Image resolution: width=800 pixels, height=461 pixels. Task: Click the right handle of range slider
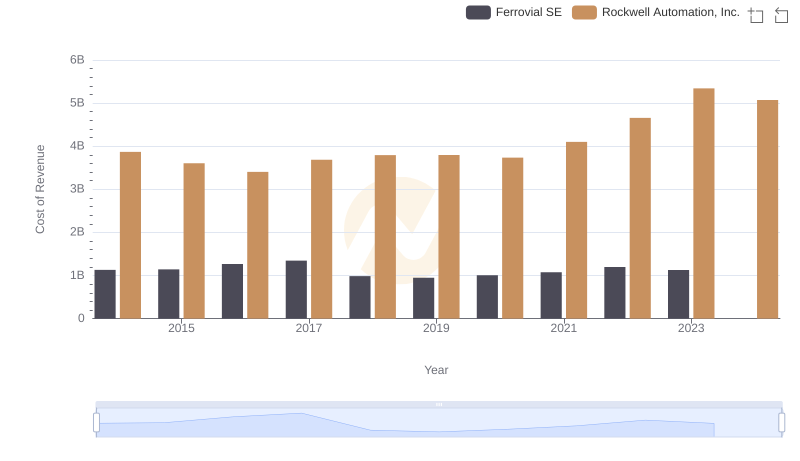coord(782,423)
